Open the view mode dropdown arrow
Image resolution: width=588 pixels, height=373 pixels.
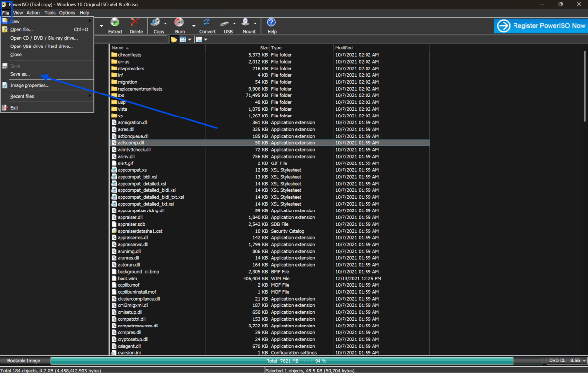click(x=189, y=40)
